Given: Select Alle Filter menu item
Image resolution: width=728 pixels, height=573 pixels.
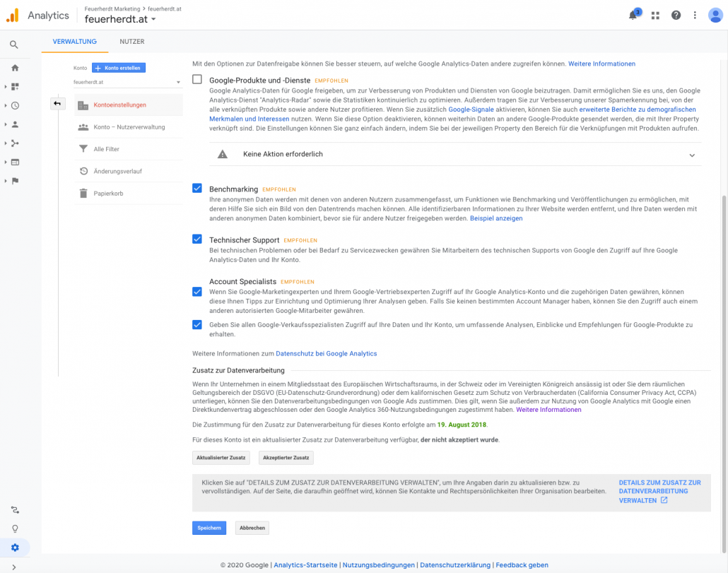Looking at the screenshot, I should pyautogui.click(x=129, y=149).
